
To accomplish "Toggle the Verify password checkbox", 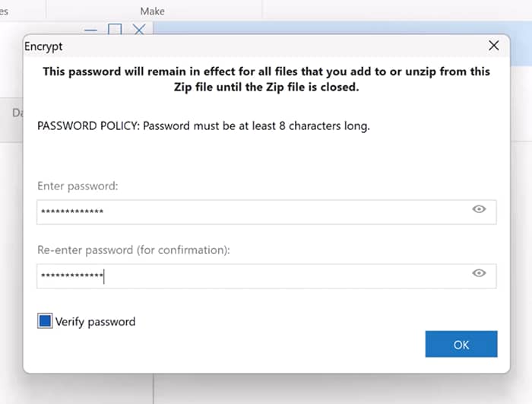I will coord(45,321).
